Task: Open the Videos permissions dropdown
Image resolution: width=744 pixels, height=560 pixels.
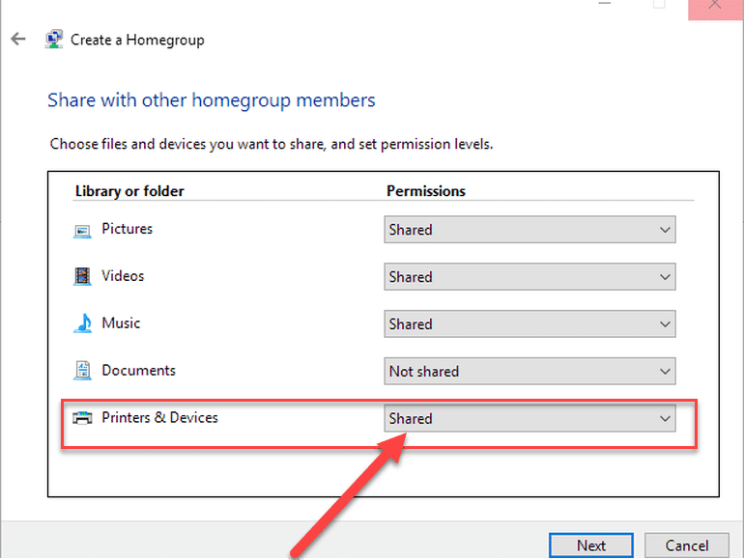Action: 529,277
